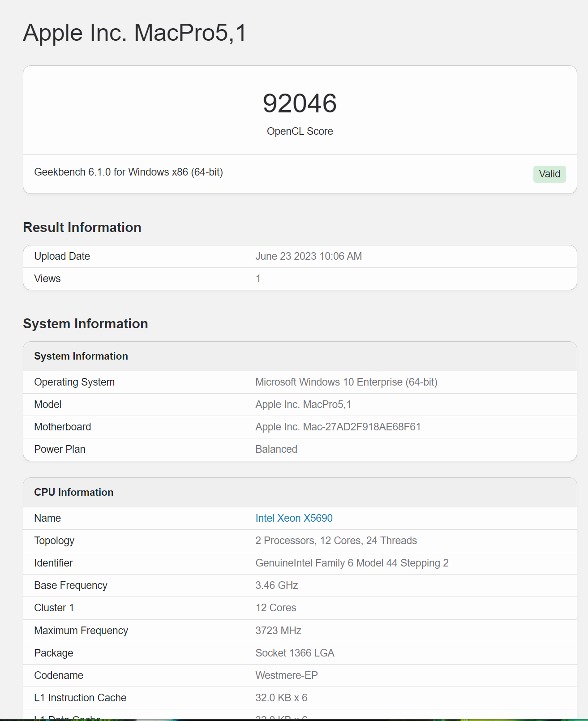Viewport: 588px width, 721px height.
Task: Select the 92046 OpenCL score number
Action: (300, 103)
